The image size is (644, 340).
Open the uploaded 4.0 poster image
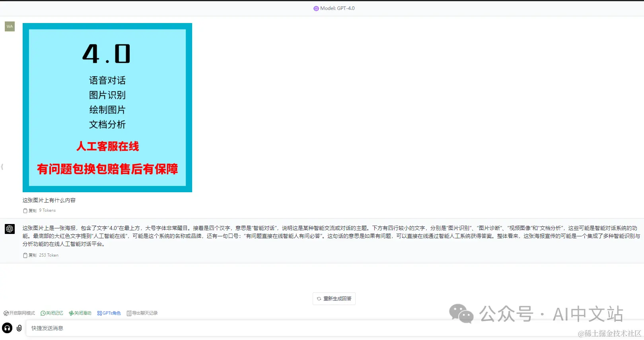pos(107,108)
